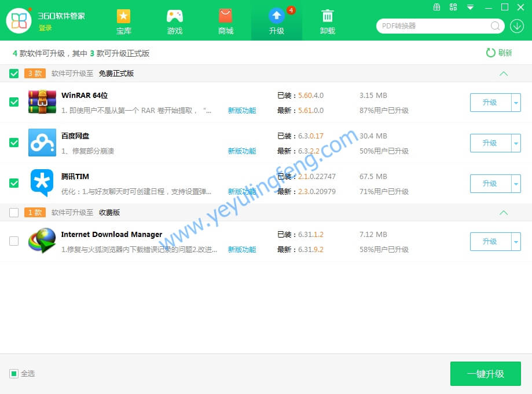Open the 宝库 star tab
This screenshot has height=394, width=532.
coord(123,22)
